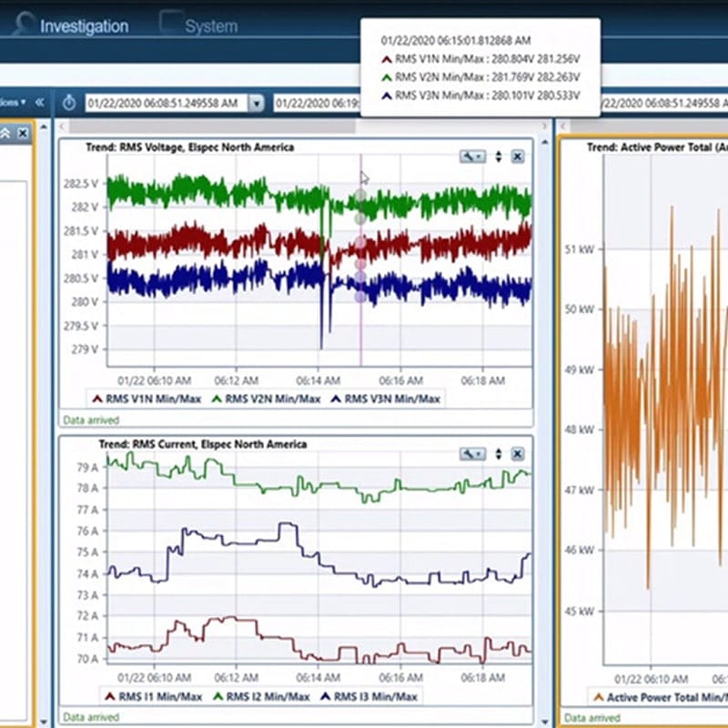Click the start date-time field

[x=164, y=104]
